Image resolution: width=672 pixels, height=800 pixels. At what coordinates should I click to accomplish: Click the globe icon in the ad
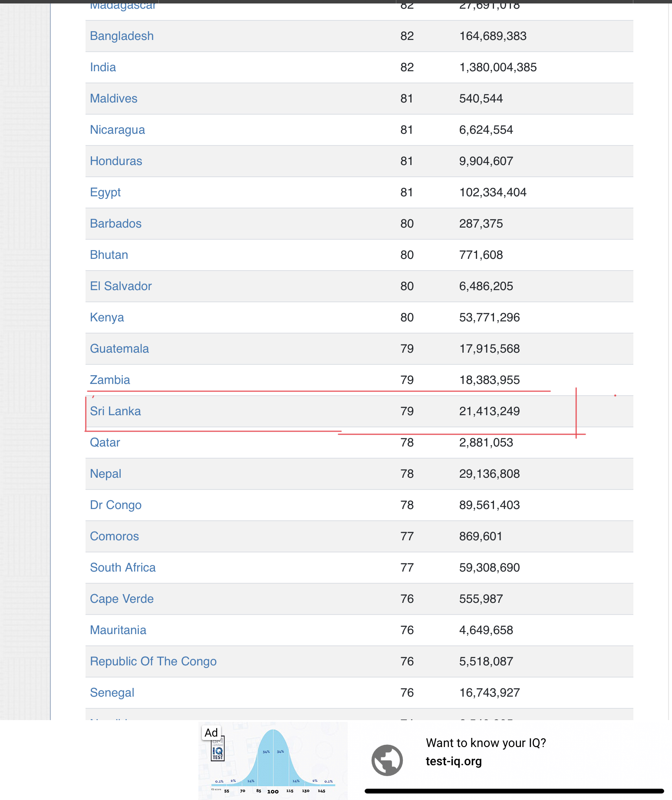387,760
